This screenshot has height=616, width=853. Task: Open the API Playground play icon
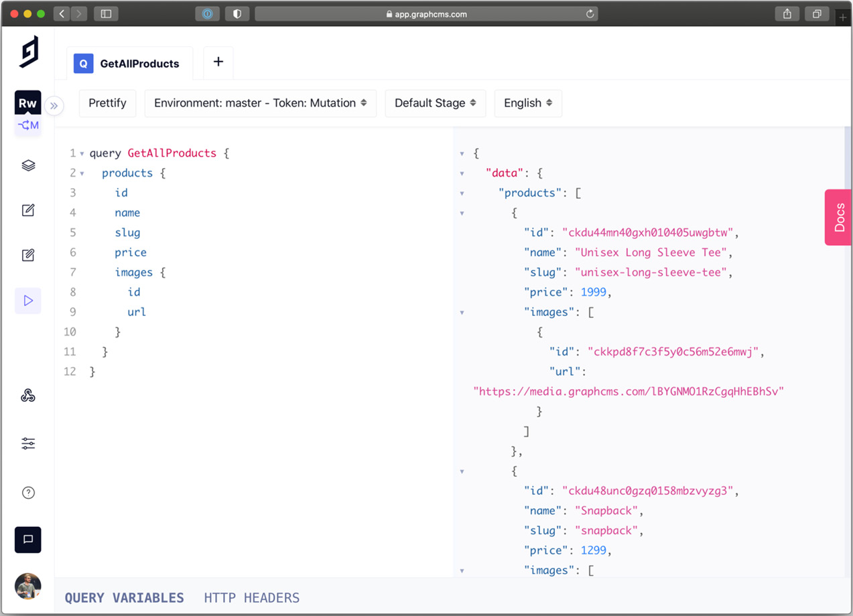point(27,301)
